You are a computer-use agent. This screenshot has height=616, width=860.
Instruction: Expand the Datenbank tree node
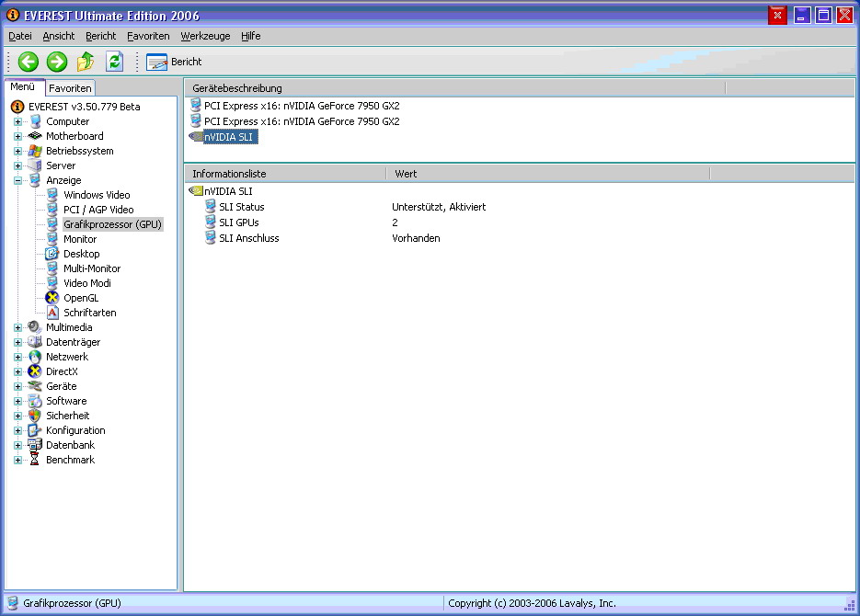click(18, 446)
